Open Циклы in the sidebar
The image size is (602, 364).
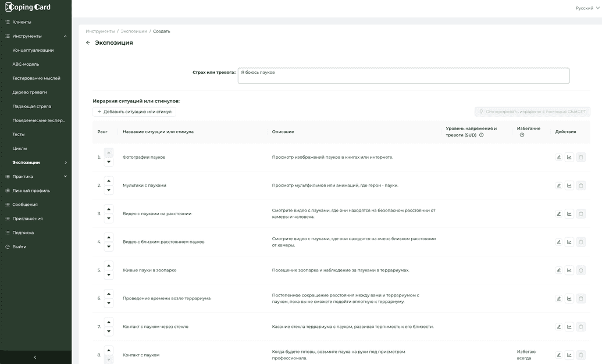coord(20,149)
